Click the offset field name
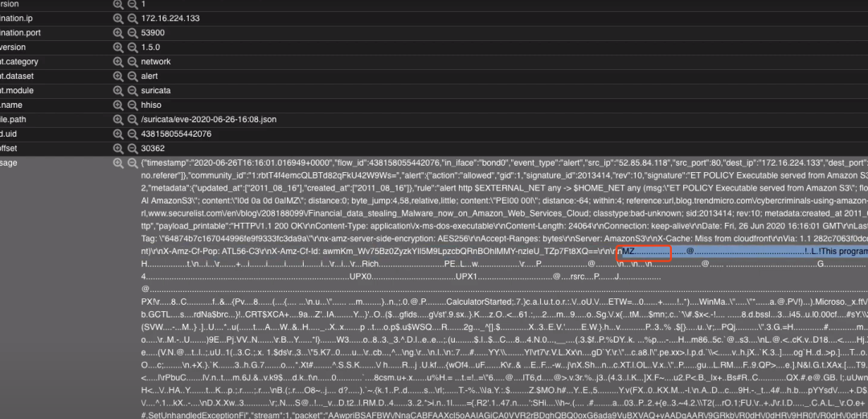 point(8,149)
